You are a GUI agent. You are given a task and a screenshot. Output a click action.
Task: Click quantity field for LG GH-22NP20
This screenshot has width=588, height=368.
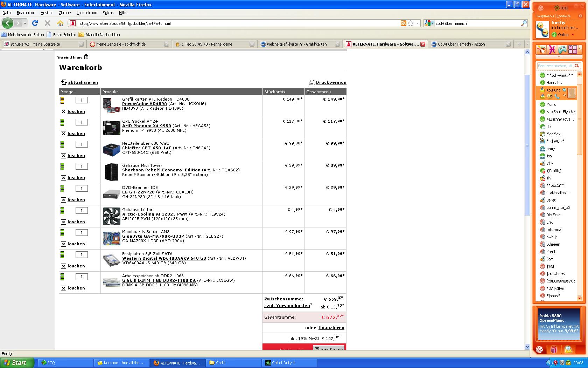(82, 189)
